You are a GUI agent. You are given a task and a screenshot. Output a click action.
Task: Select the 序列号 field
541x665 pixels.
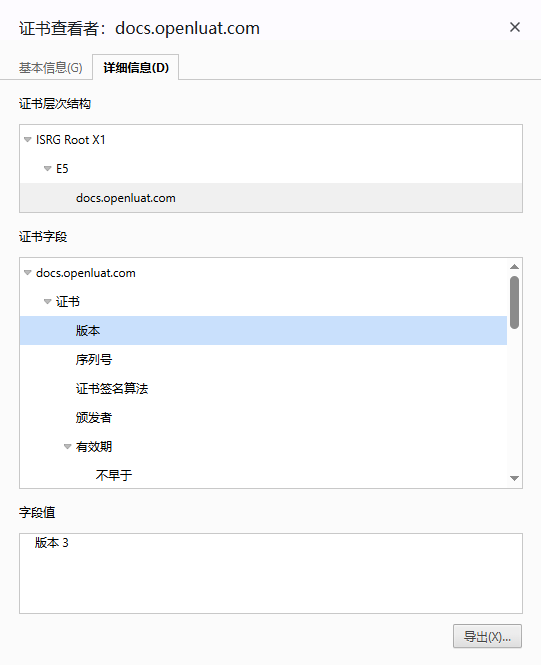[94, 360]
